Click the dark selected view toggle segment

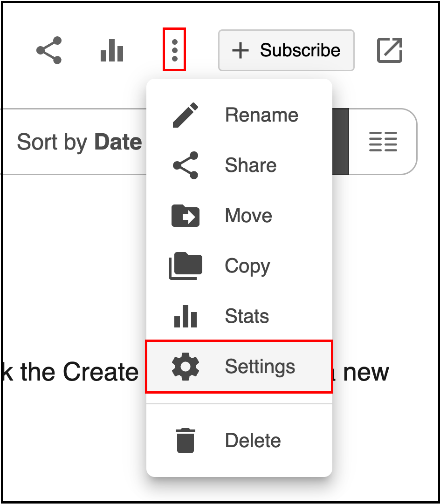340,142
